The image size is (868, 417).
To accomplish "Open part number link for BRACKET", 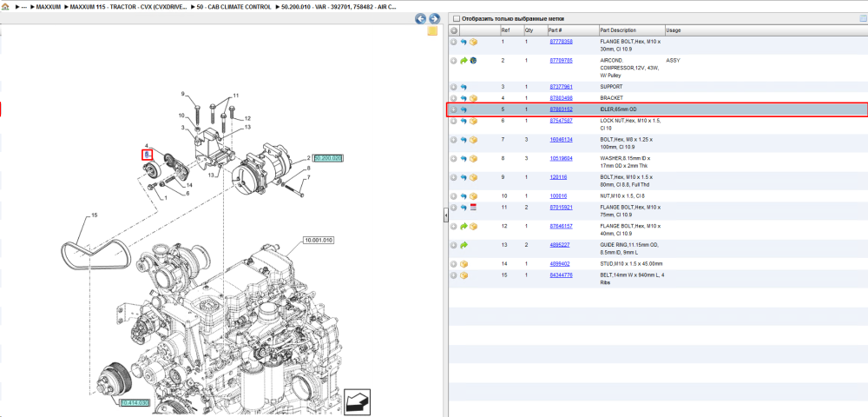I will 561,98.
